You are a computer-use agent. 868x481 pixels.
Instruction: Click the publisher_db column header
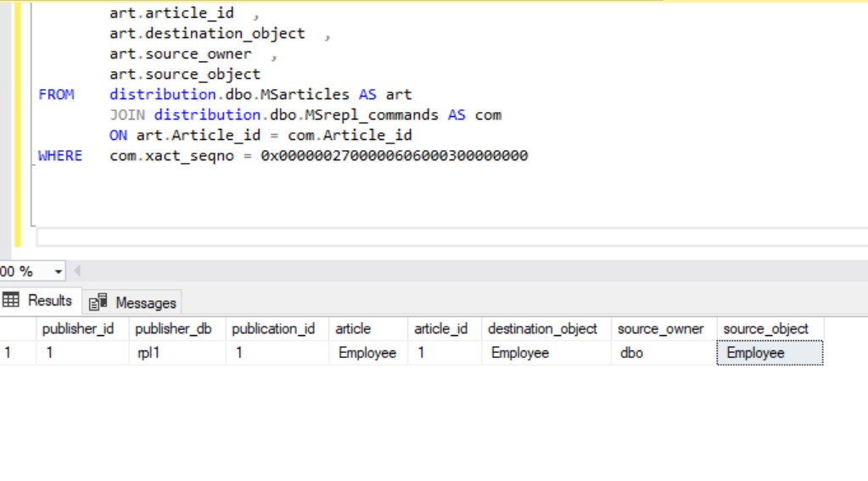coord(173,329)
